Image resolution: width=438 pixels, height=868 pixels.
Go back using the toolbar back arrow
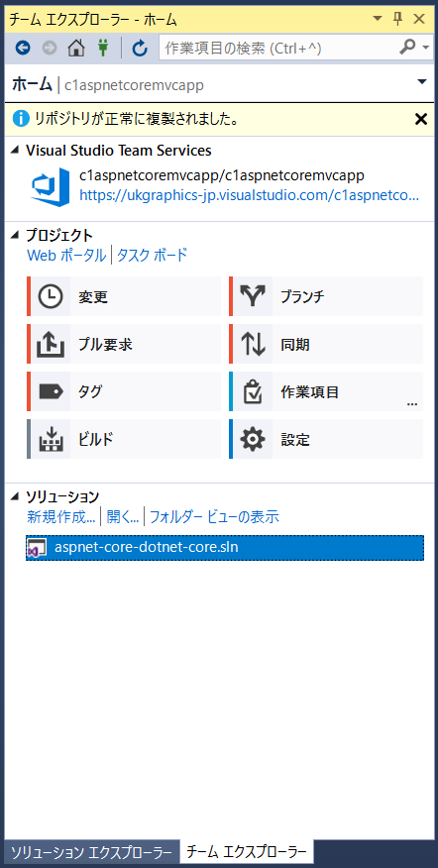point(22,49)
